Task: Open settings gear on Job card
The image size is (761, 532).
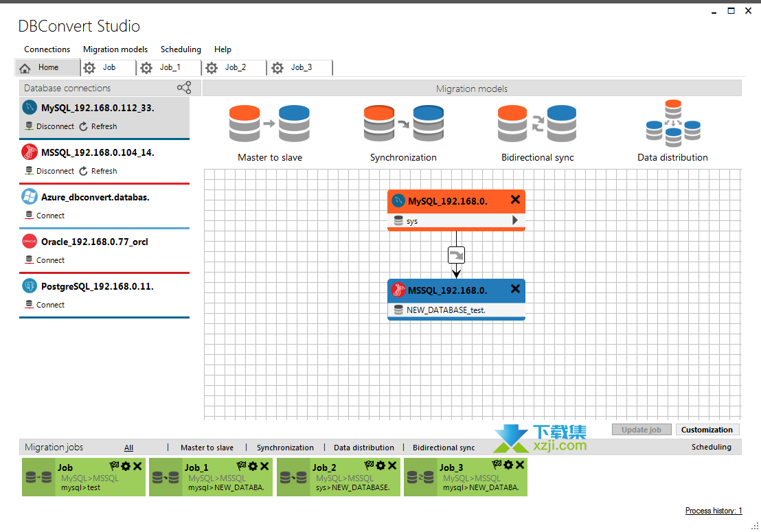Action: [126, 466]
